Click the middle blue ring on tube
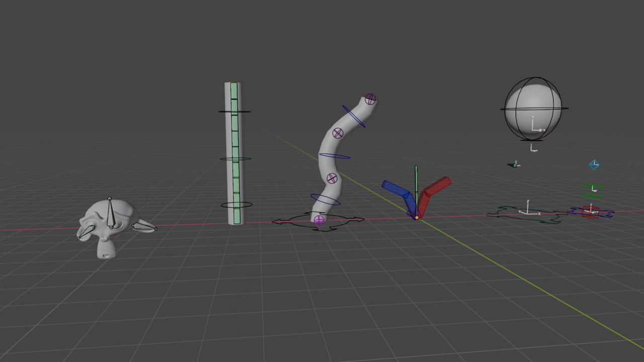This screenshot has width=644, height=362. tap(335, 156)
